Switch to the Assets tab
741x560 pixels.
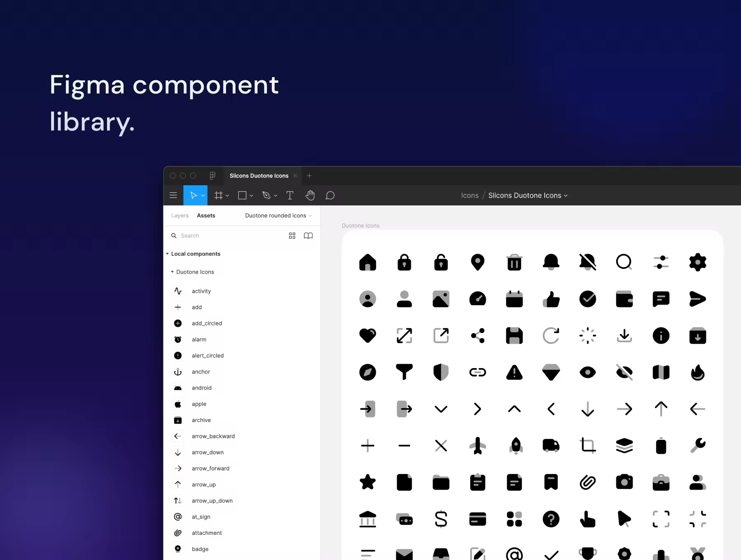(206, 215)
